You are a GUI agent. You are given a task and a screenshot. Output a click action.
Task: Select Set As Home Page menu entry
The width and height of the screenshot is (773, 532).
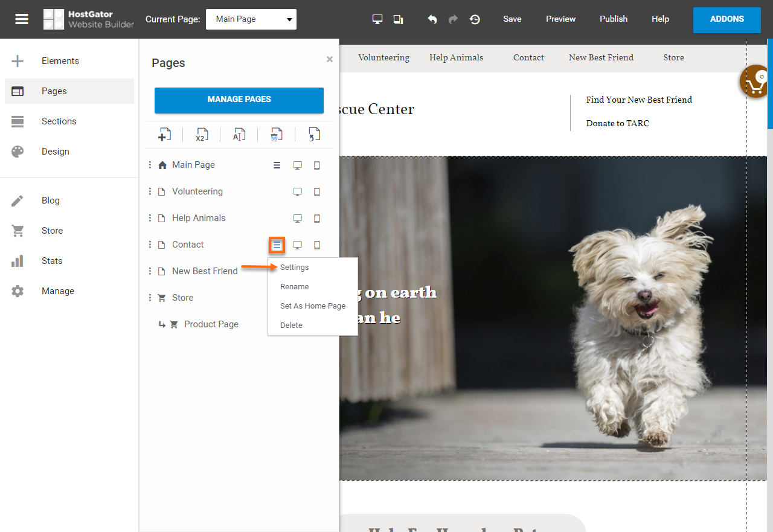[312, 306]
